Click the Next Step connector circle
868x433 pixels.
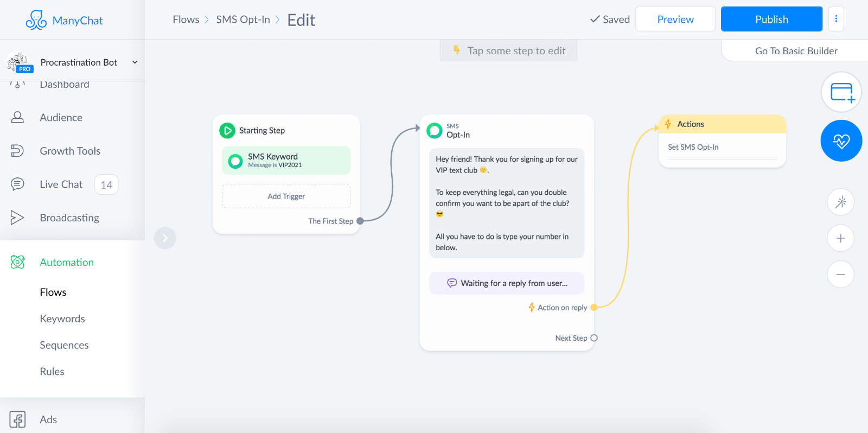click(594, 338)
